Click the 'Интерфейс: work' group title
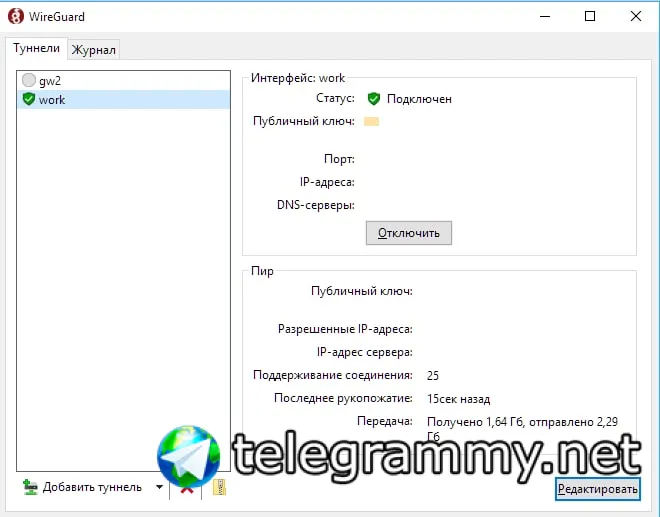Screen dimensions: 660x517 [298, 78]
